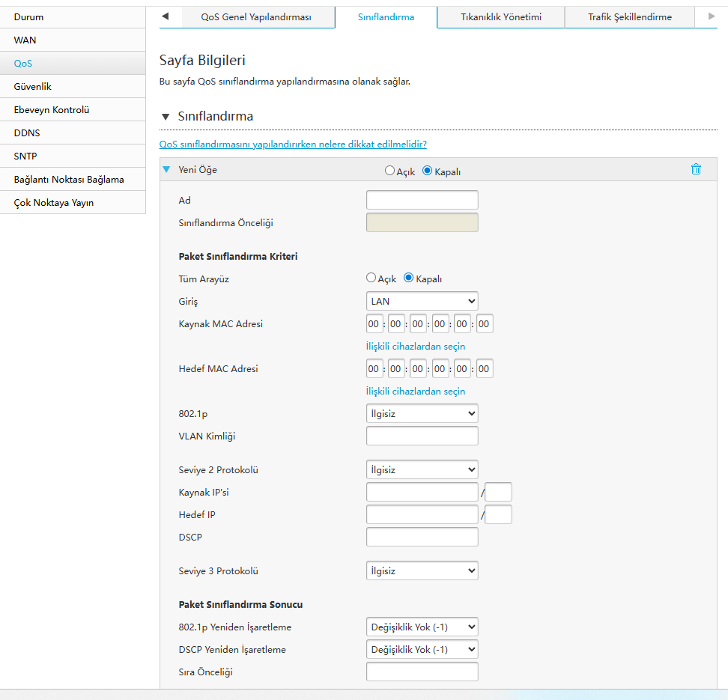Select Açık radio for Yeni Öğe
728x700 pixels.
coord(389,171)
